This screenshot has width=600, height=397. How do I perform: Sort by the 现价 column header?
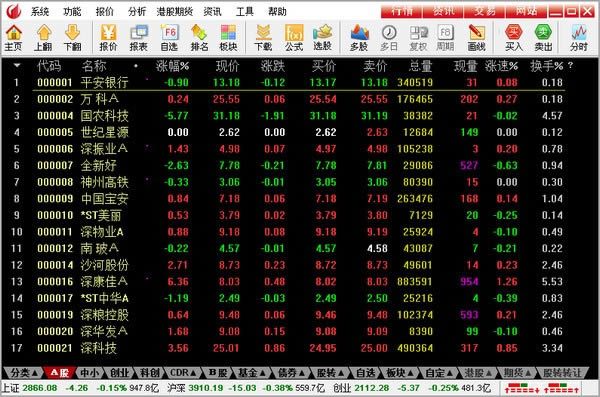click(227, 66)
